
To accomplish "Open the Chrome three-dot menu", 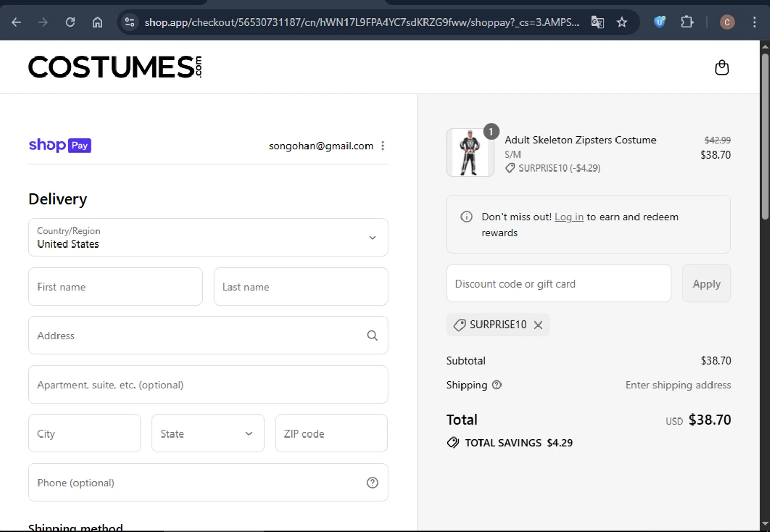I will click(754, 22).
